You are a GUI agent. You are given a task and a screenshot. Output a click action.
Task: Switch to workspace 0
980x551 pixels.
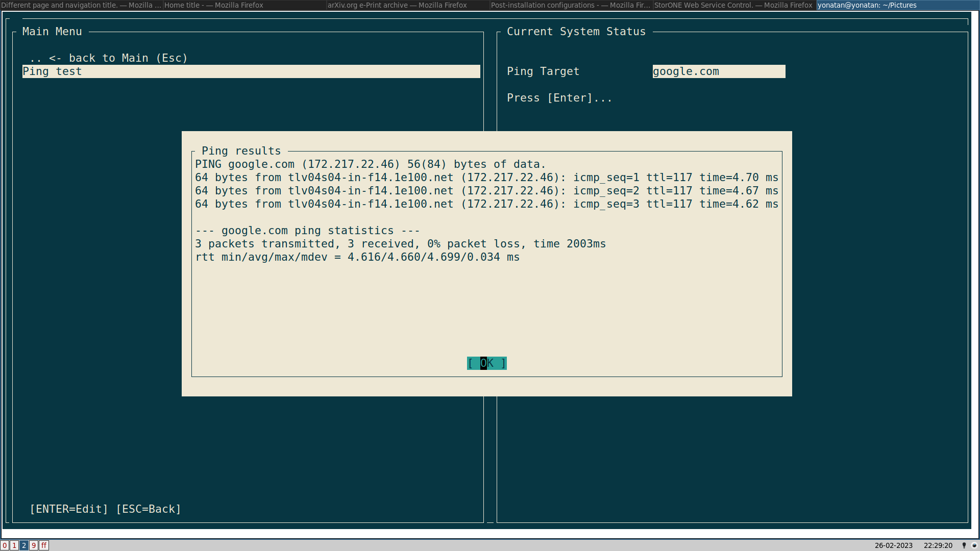5,545
